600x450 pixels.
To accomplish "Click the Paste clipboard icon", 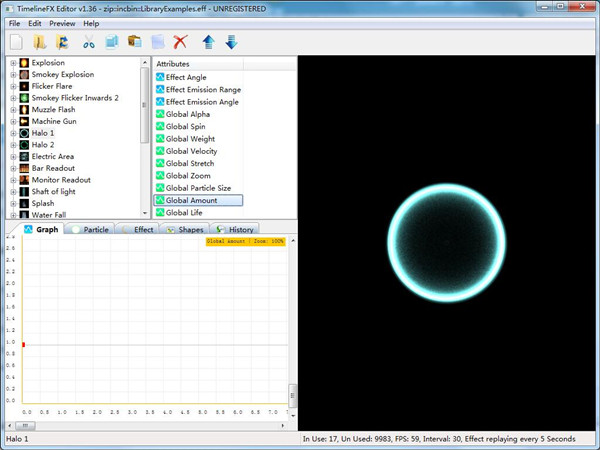I will tap(134, 42).
